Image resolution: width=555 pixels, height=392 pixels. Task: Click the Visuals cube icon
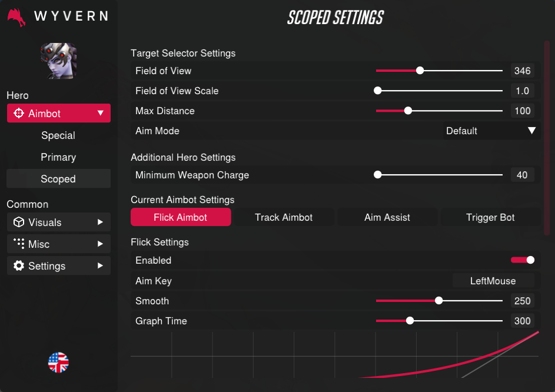click(x=19, y=222)
